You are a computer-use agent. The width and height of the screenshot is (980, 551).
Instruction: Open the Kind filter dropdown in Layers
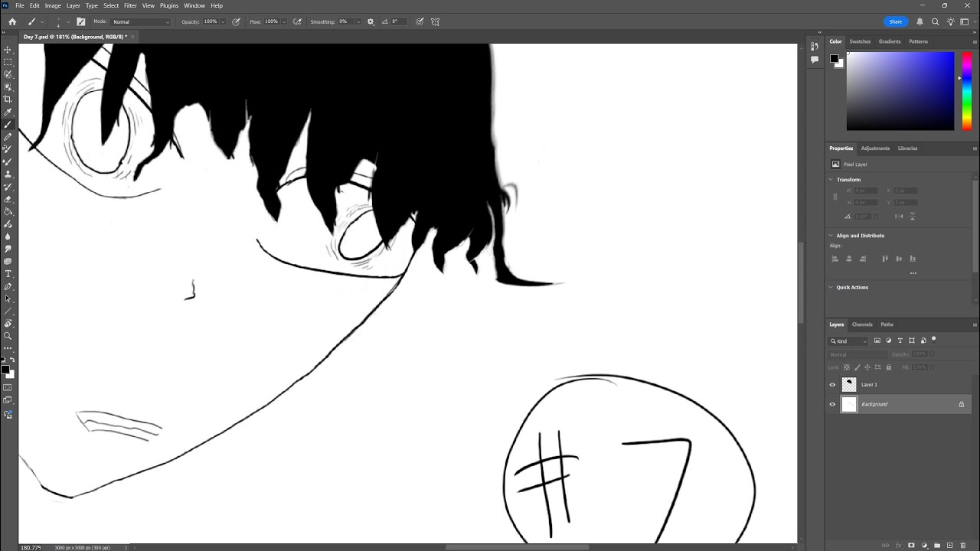coord(849,341)
